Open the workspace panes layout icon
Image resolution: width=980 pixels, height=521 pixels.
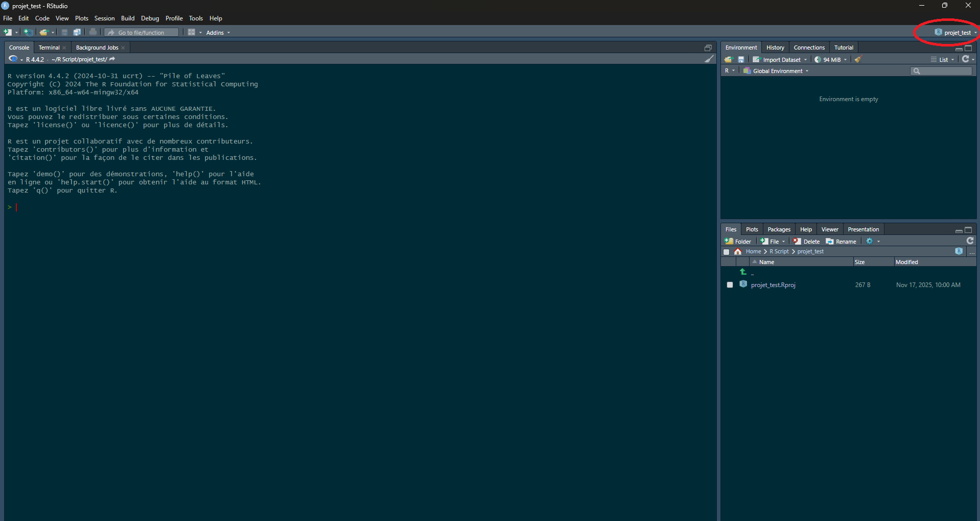192,32
